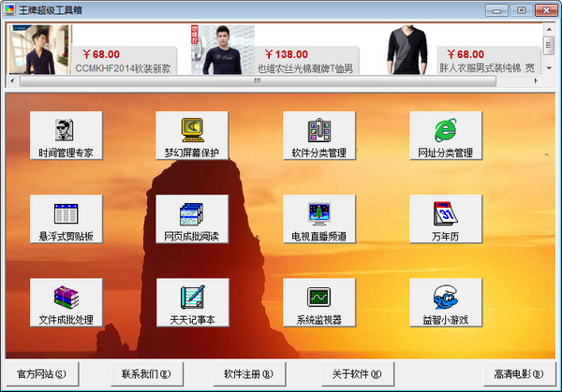The width and height of the screenshot is (562, 392).
Task: Open 软件注册 registration dialog
Action: click(247, 374)
